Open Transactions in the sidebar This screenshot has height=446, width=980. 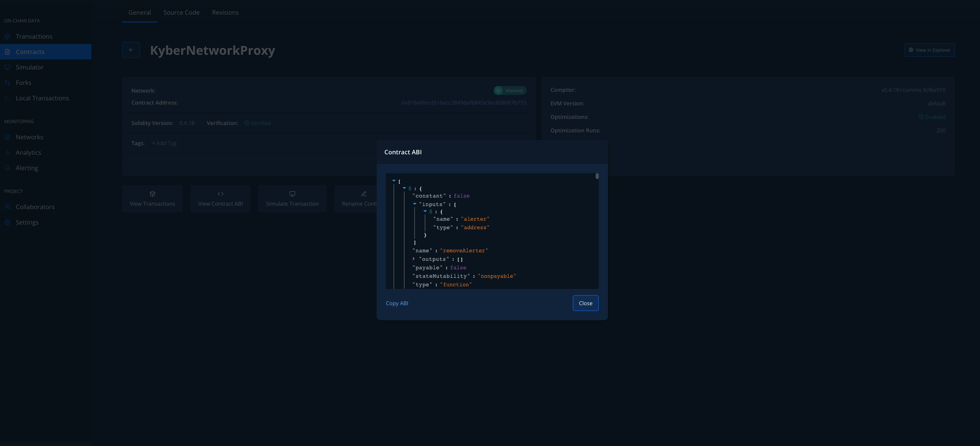pos(45,36)
